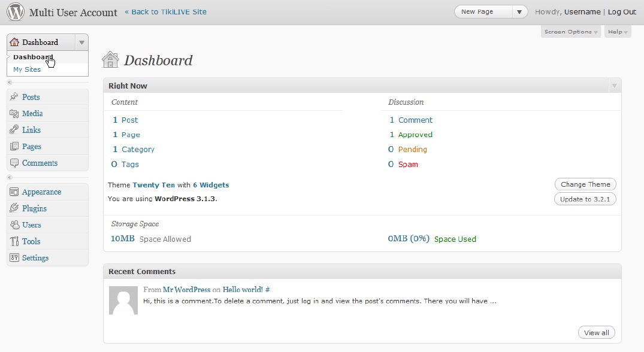The width and height of the screenshot is (644, 352).
Task: Click the WordPress logo icon
Action: 16,11
